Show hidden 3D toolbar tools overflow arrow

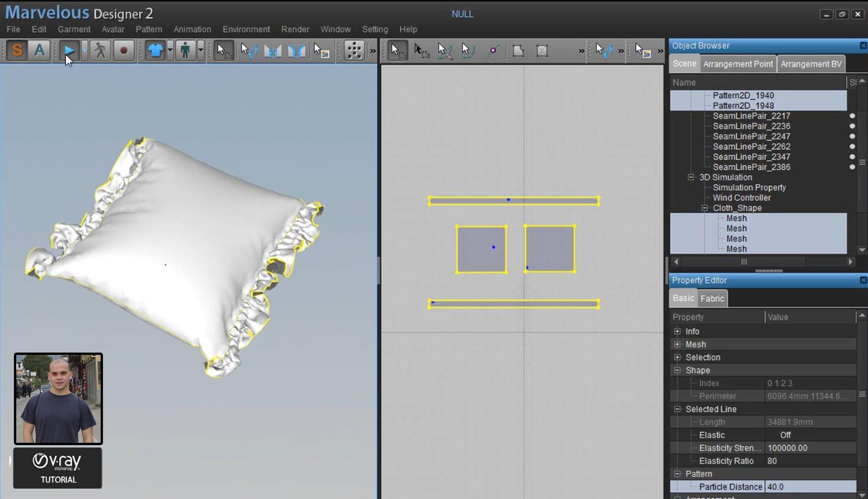tap(373, 51)
